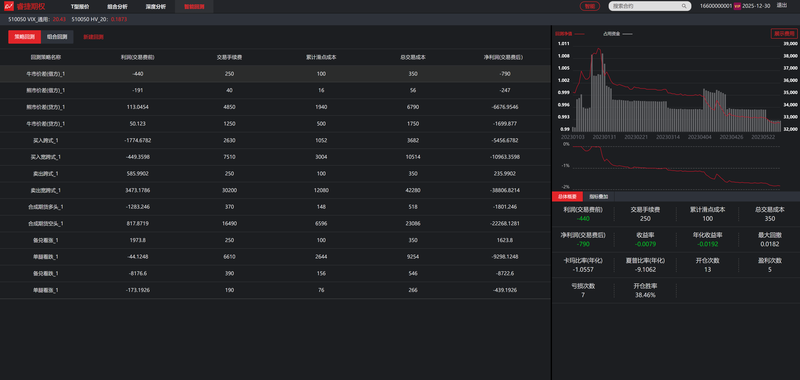Screen dimensions: 800x380
Task: Click the 新建回测 link
Action: click(93, 37)
